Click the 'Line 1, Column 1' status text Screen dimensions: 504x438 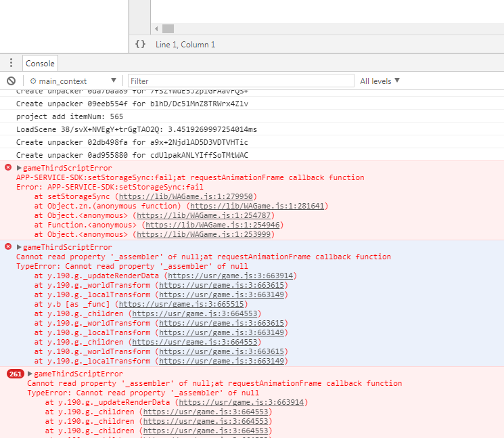[185, 45]
